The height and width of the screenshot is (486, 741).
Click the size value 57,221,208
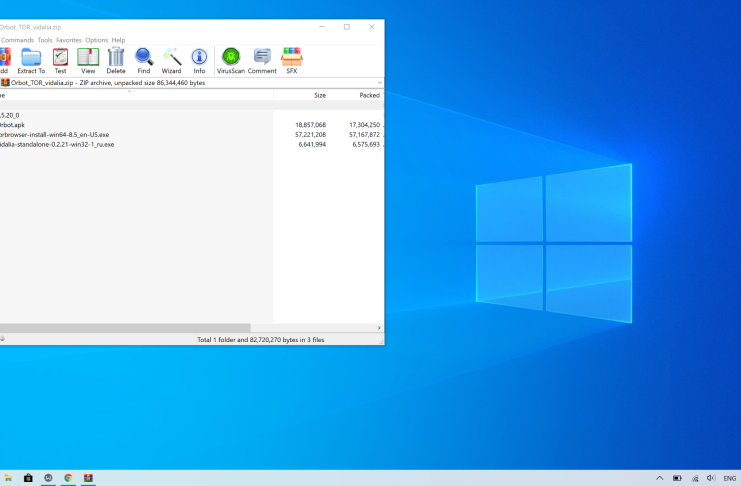coord(310,135)
